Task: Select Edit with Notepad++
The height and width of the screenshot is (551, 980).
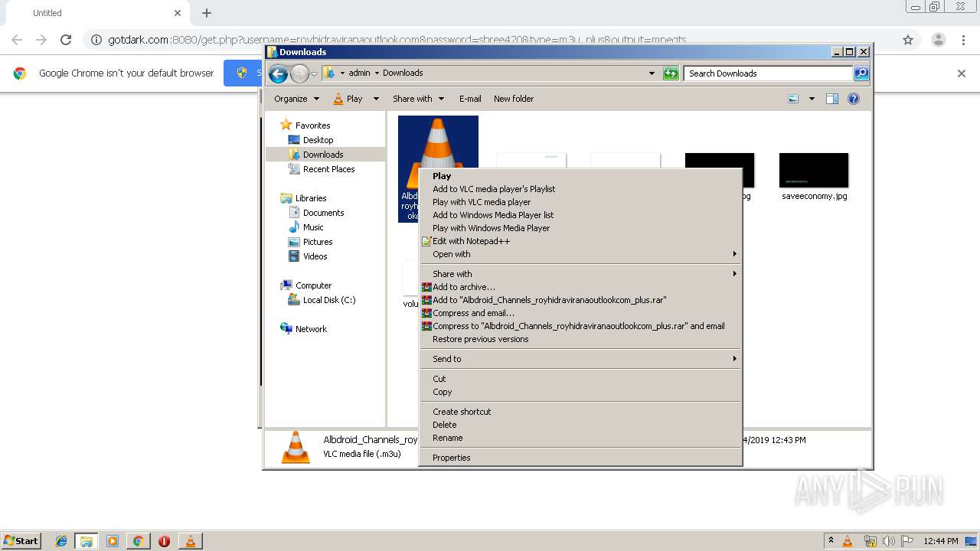Action: point(580,241)
